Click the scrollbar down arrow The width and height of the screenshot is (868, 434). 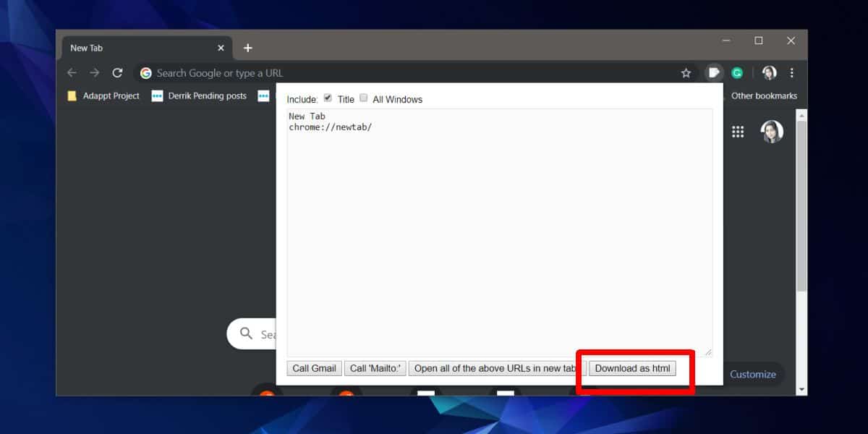[801, 389]
